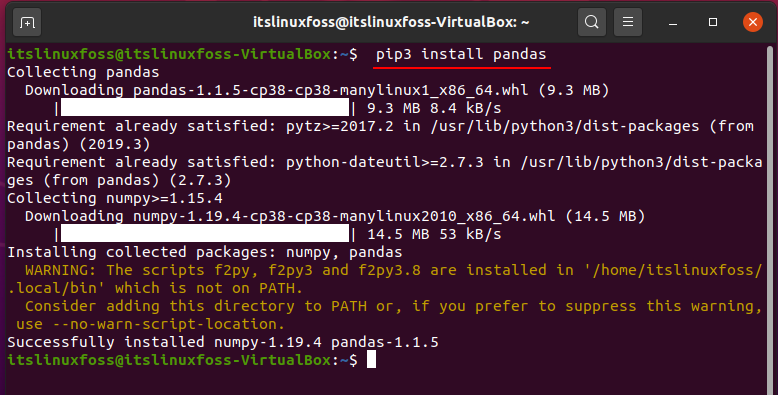Click the pandas 9.3 MB download progress bar
Viewport: 778px width, 395px height.
pos(205,108)
